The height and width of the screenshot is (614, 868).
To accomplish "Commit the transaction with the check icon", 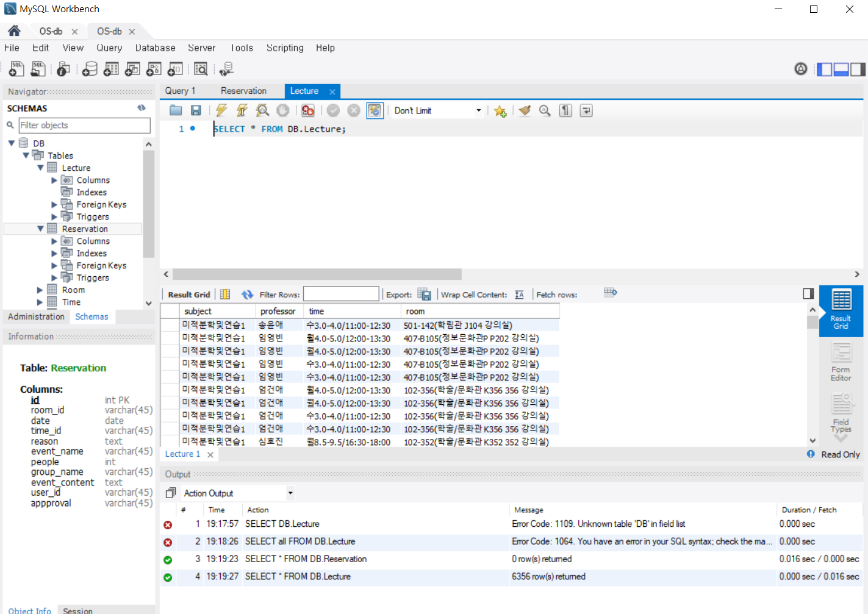I will click(x=333, y=110).
